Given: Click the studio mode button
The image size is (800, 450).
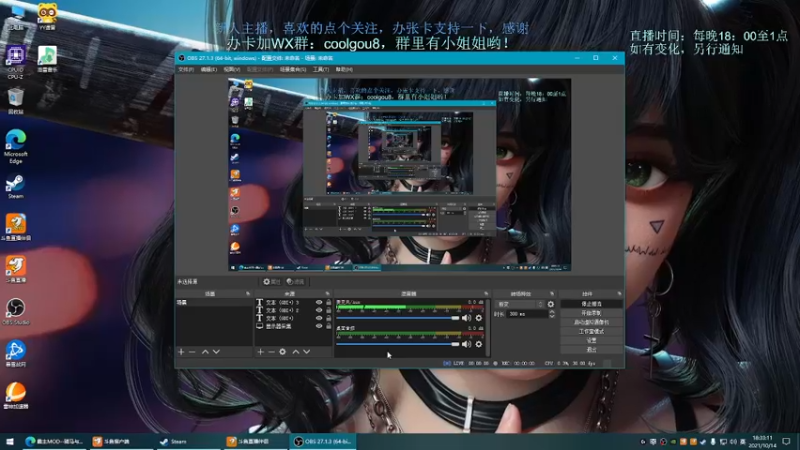Looking at the screenshot, I should pos(591,331).
